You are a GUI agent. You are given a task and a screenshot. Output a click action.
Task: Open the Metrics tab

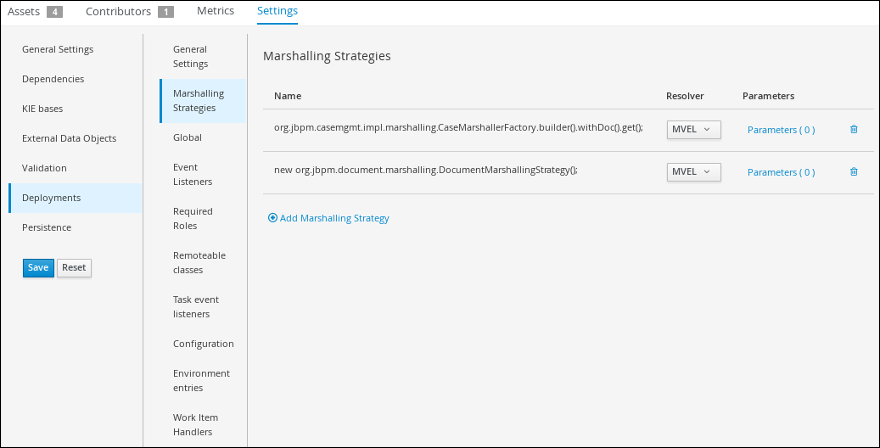(x=216, y=11)
